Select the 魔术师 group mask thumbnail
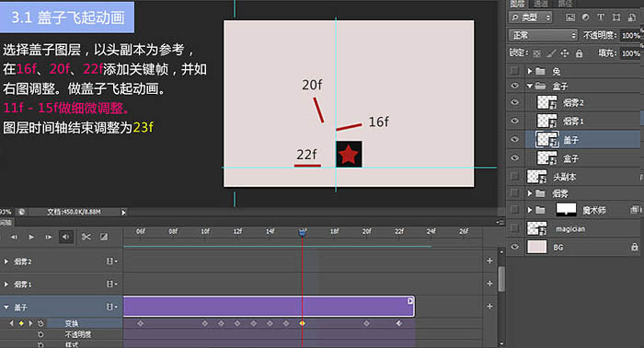The image size is (644, 348). tap(566, 210)
